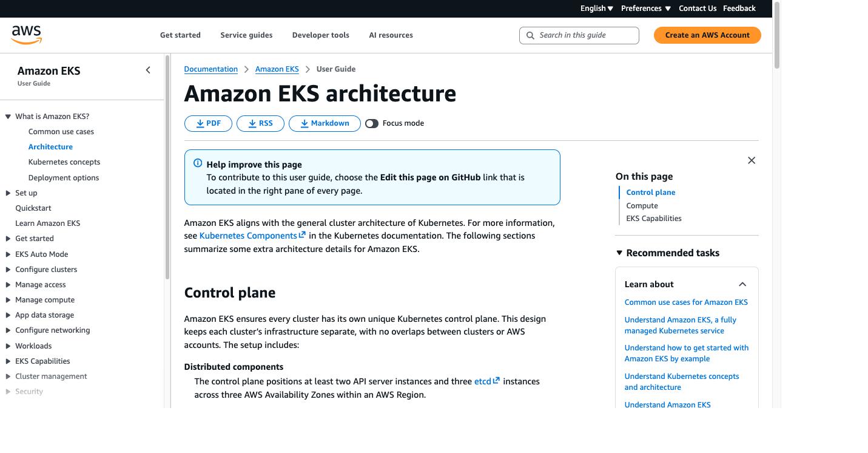Click external link icon beside etcd
Image resolution: width=868 pixels, height=453 pixels.
[x=496, y=381]
